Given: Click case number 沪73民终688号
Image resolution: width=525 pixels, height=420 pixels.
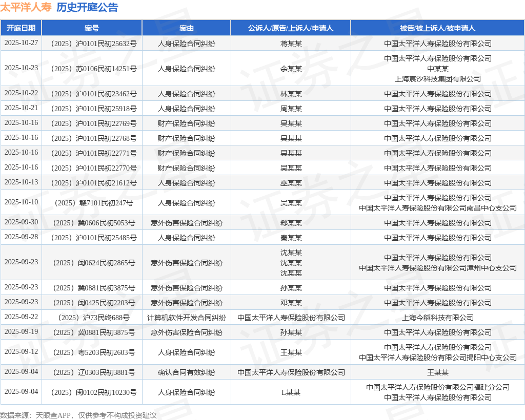Looking at the screenshot, I should click(94, 318).
